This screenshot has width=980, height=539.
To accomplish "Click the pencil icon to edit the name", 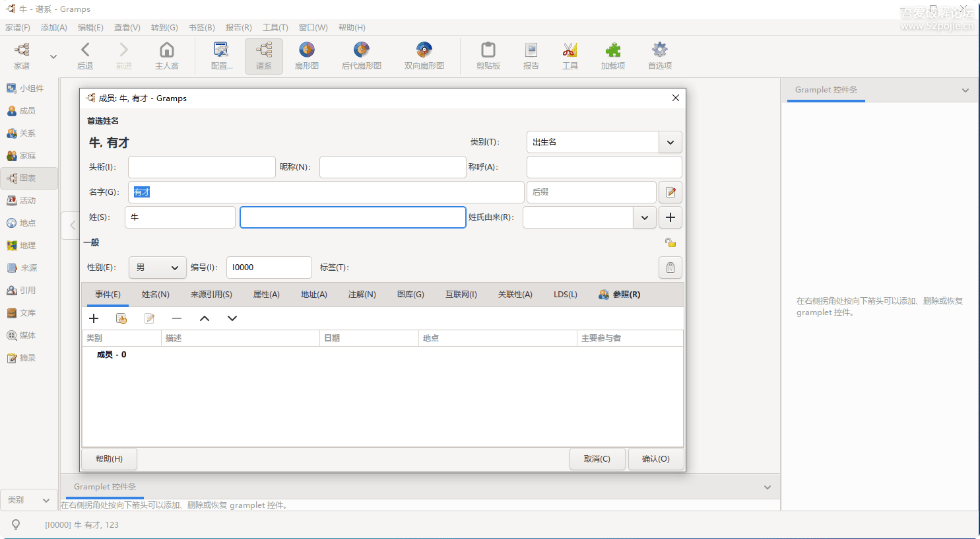I will [x=670, y=192].
